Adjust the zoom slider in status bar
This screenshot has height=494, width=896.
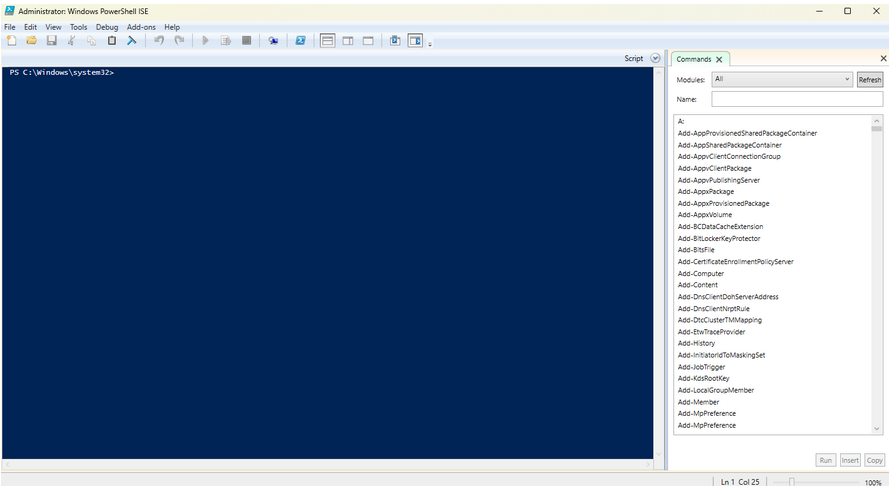point(791,483)
